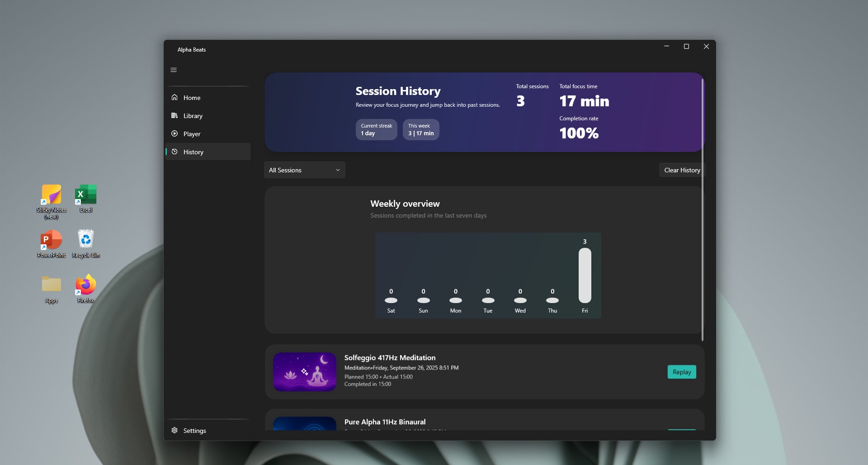868x465 pixels.
Task: Maximize the Alpha Beats window
Action: pyautogui.click(x=686, y=47)
